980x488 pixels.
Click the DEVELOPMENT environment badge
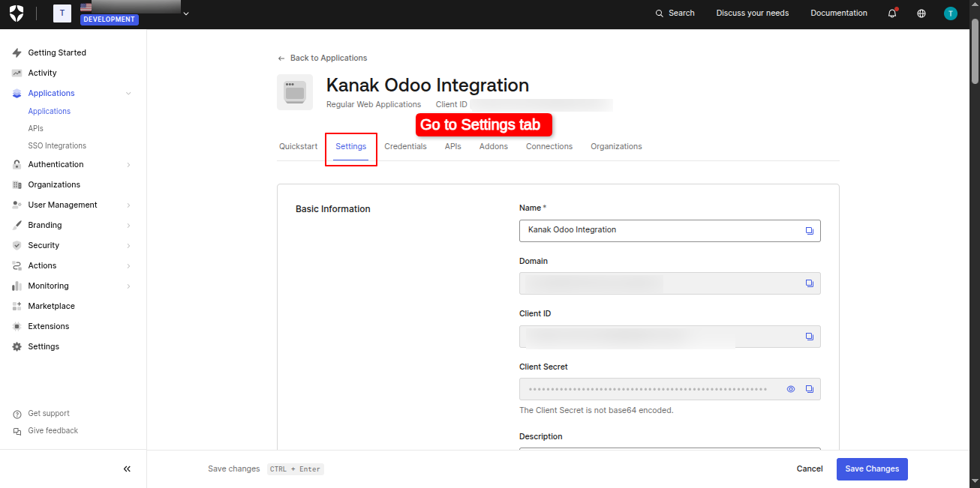click(x=110, y=19)
